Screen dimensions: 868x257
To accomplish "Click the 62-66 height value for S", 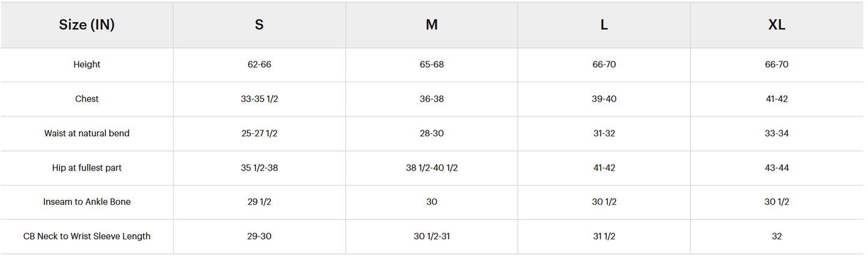I will tap(259, 65).
